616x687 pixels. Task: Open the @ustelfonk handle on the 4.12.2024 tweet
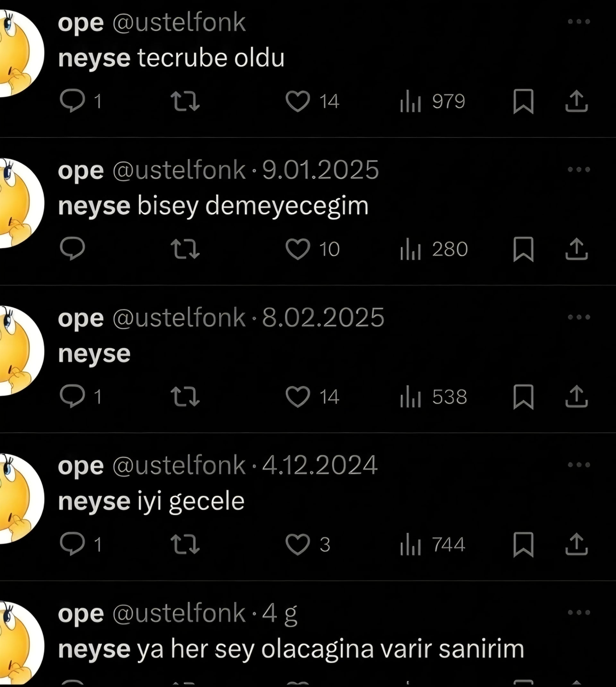point(179,465)
